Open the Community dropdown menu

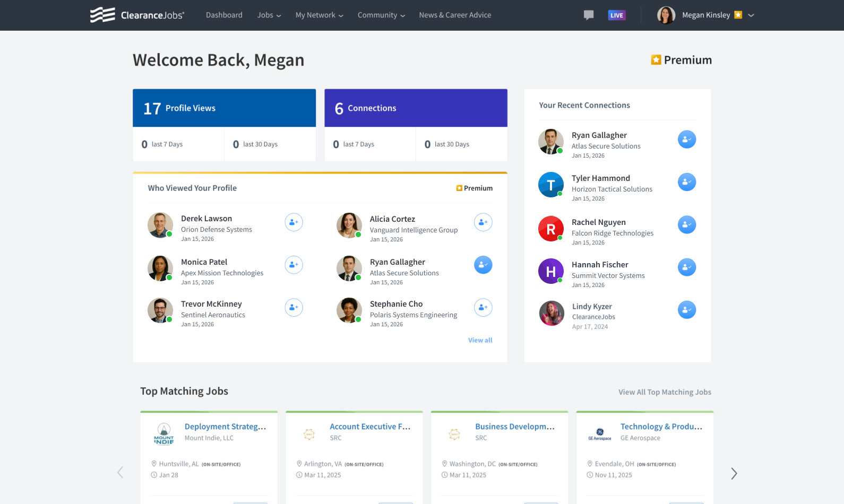tap(381, 15)
